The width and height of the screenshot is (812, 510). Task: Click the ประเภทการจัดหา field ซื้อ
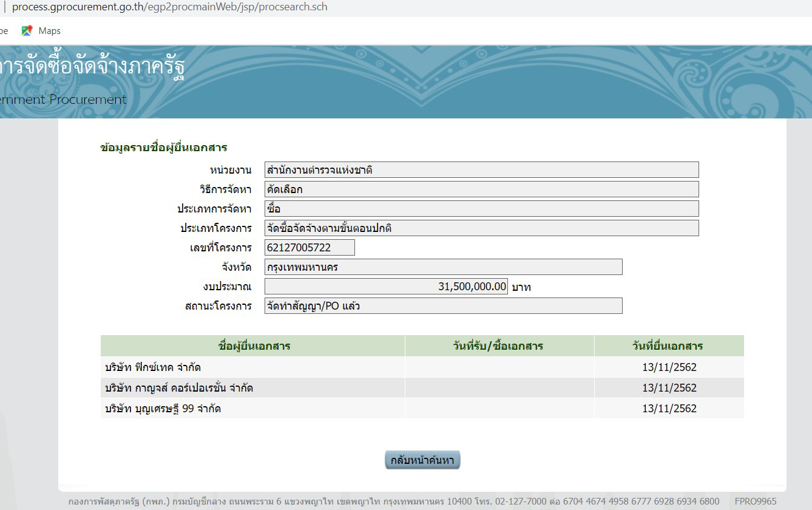tap(481, 209)
